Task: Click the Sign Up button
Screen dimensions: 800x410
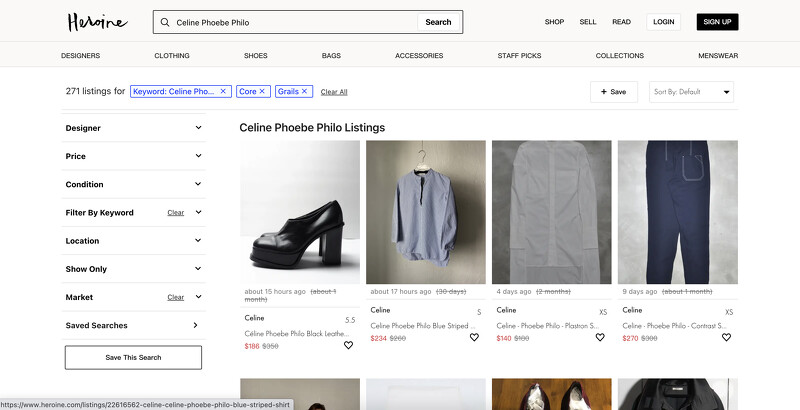Action: [x=716, y=22]
